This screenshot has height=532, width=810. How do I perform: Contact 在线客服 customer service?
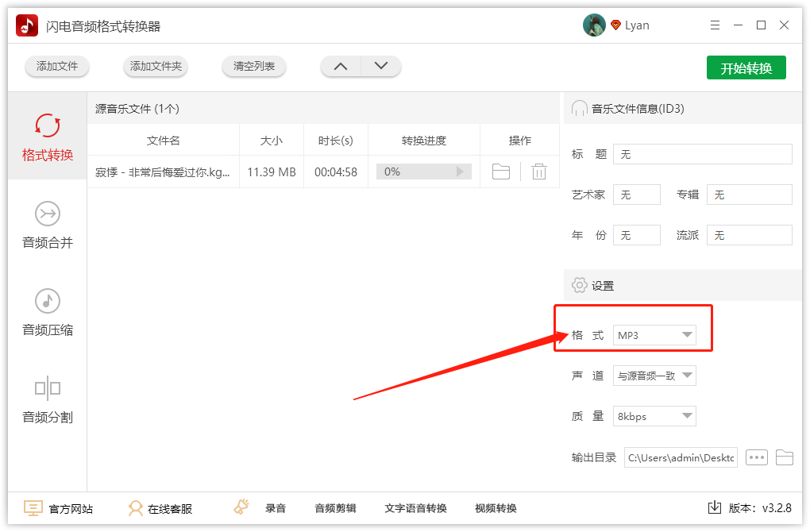pos(160,508)
